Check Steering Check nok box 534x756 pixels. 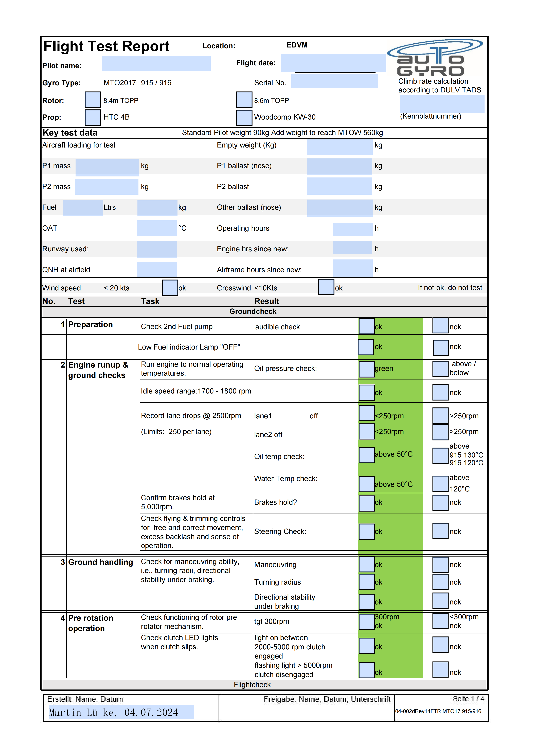441,531
